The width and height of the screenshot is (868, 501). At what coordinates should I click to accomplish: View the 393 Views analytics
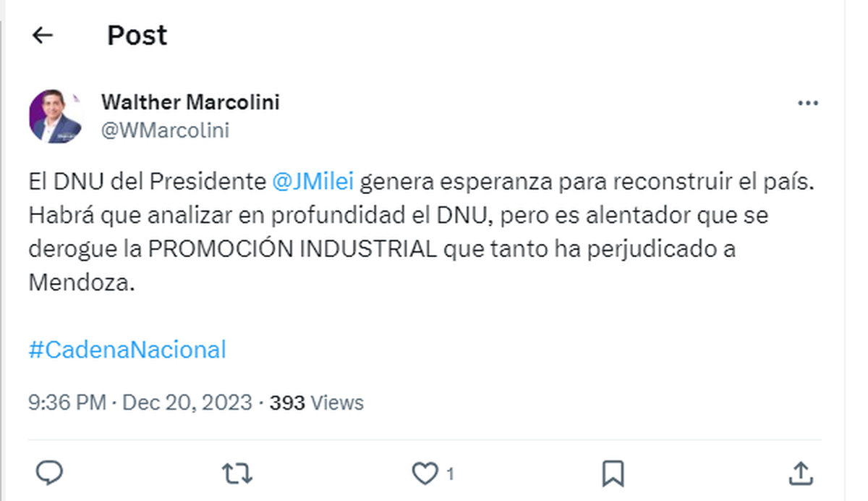316,403
